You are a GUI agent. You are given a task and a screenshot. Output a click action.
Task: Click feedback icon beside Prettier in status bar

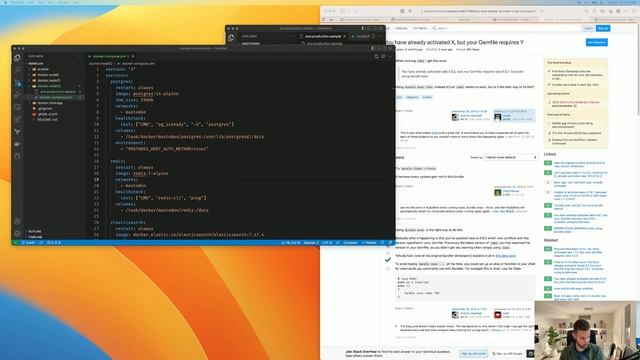382,242
